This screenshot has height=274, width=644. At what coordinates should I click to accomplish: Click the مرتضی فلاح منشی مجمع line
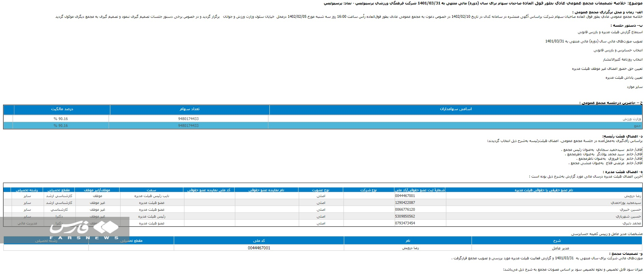[x=605, y=163]
